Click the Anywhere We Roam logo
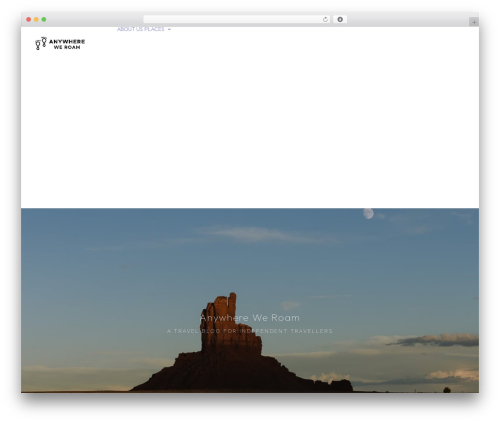The width and height of the screenshot is (500, 423). pyautogui.click(x=60, y=44)
